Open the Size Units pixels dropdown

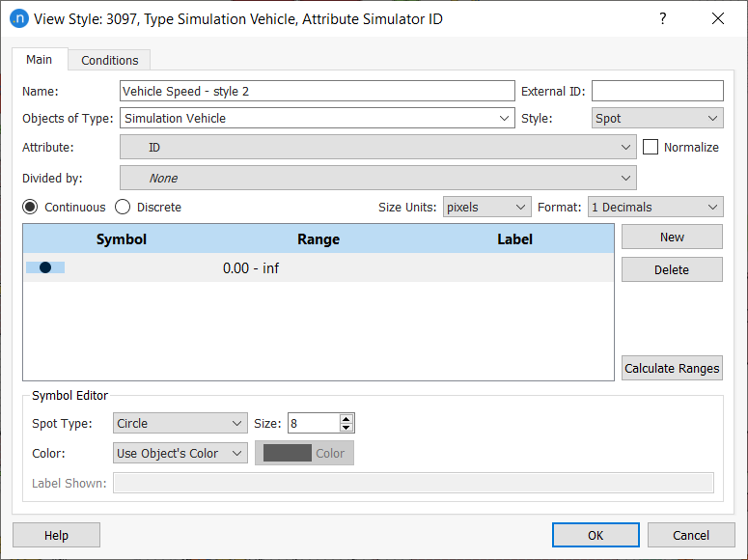point(486,207)
